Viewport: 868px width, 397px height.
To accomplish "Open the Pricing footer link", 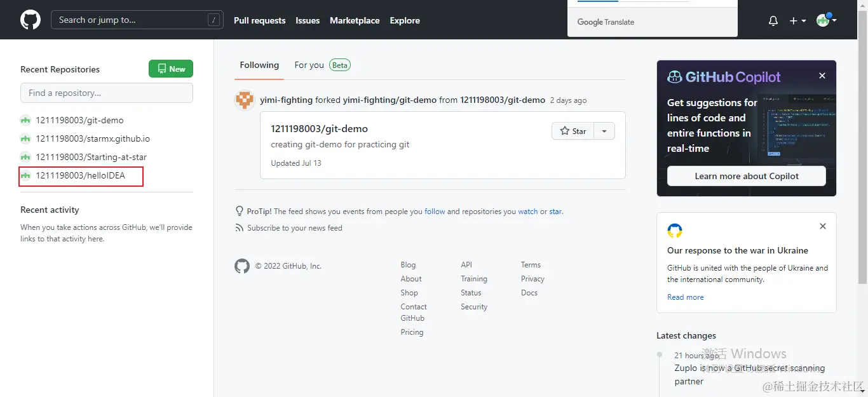I will tap(412, 332).
